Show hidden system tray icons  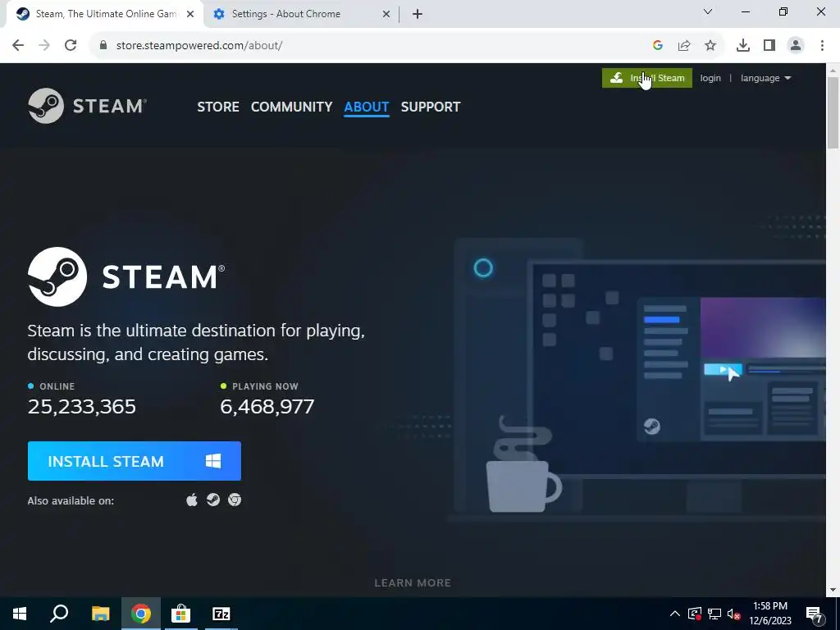[675, 614]
